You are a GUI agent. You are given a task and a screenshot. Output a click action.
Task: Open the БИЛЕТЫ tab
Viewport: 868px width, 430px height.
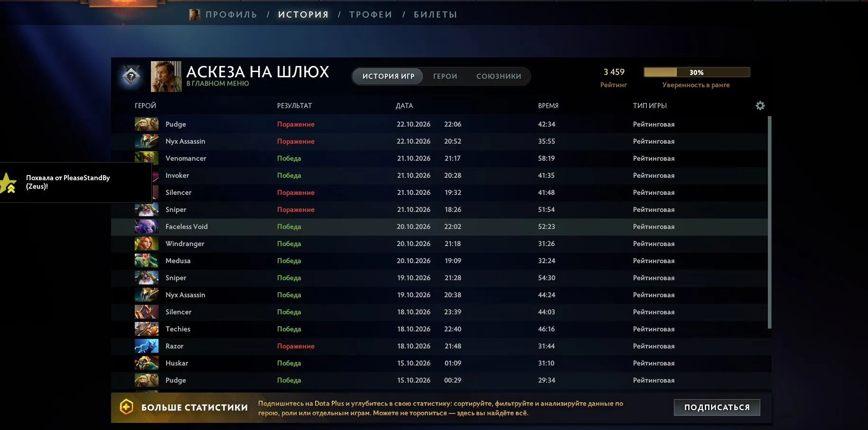(435, 15)
